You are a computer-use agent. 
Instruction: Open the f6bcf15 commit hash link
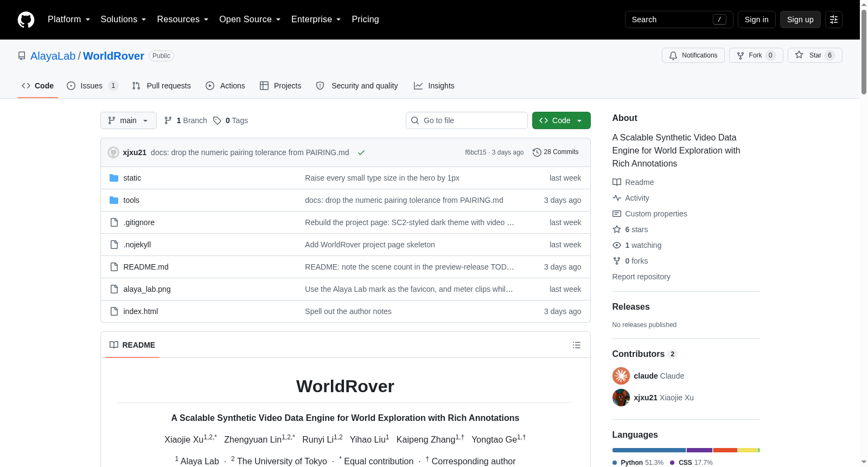pyautogui.click(x=476, y=152)
